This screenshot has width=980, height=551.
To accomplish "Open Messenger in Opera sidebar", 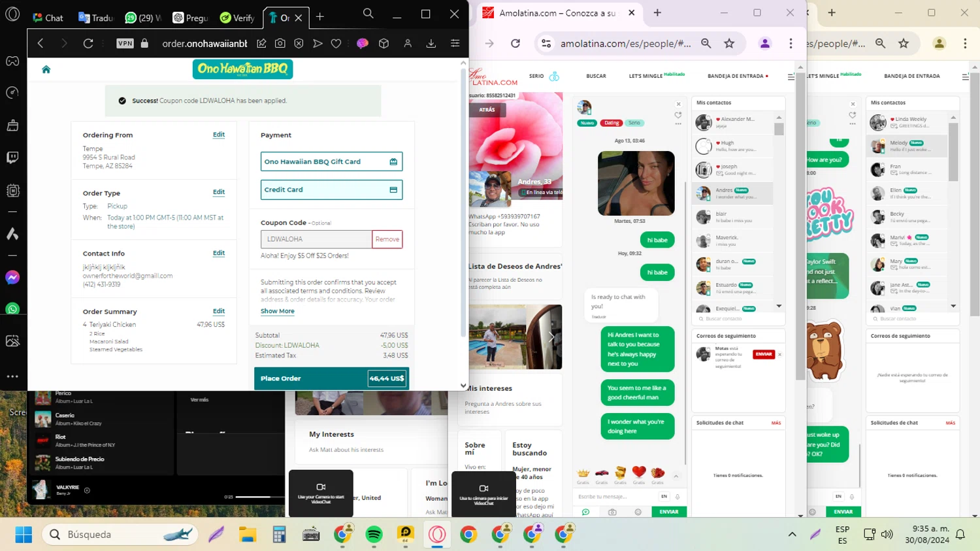I will tap(12, 278).
